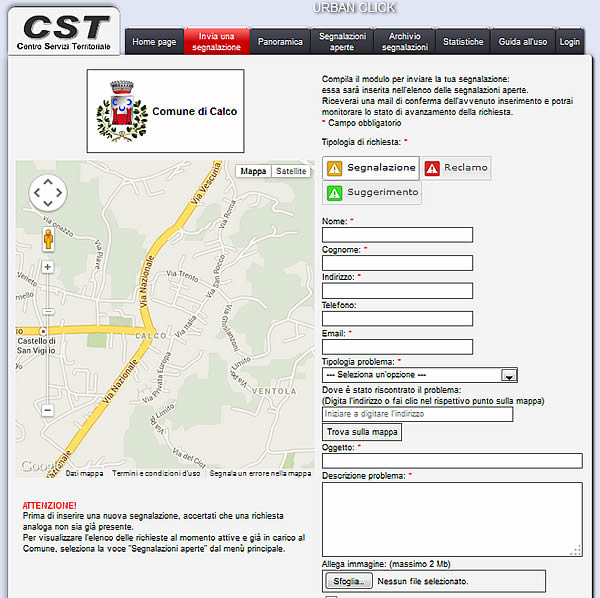
Task: Open Termini e condizioni d'uso link
Action: pyautogui.click(x=156, y=474)
